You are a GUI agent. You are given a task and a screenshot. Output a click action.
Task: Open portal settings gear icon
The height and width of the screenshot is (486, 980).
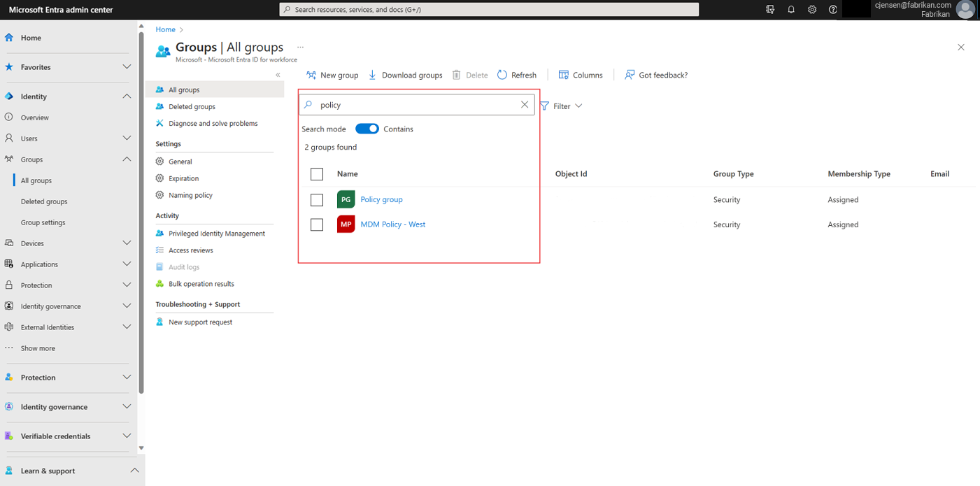pos(812,10)
